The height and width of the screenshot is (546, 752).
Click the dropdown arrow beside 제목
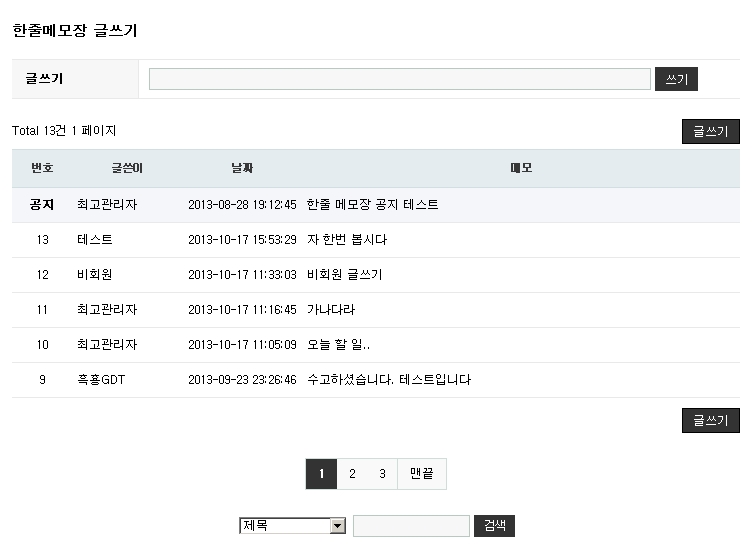[337, 526]
